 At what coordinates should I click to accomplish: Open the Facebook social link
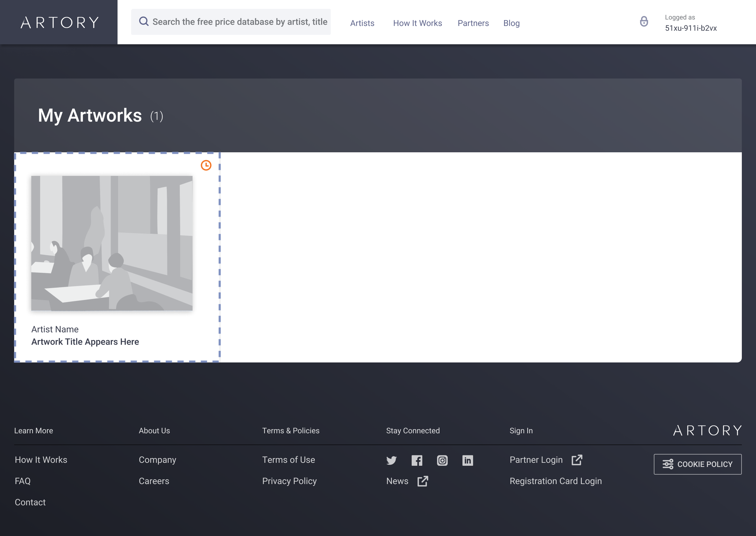[x=417, y=460]
